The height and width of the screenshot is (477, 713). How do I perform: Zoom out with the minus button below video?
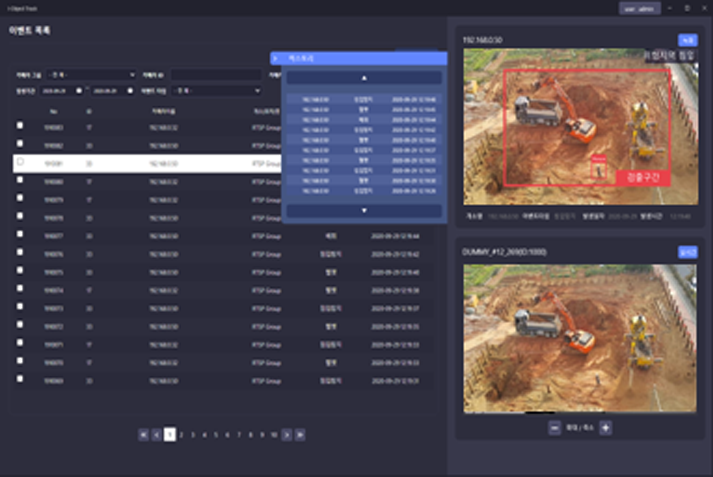click(x=555, y=427)
